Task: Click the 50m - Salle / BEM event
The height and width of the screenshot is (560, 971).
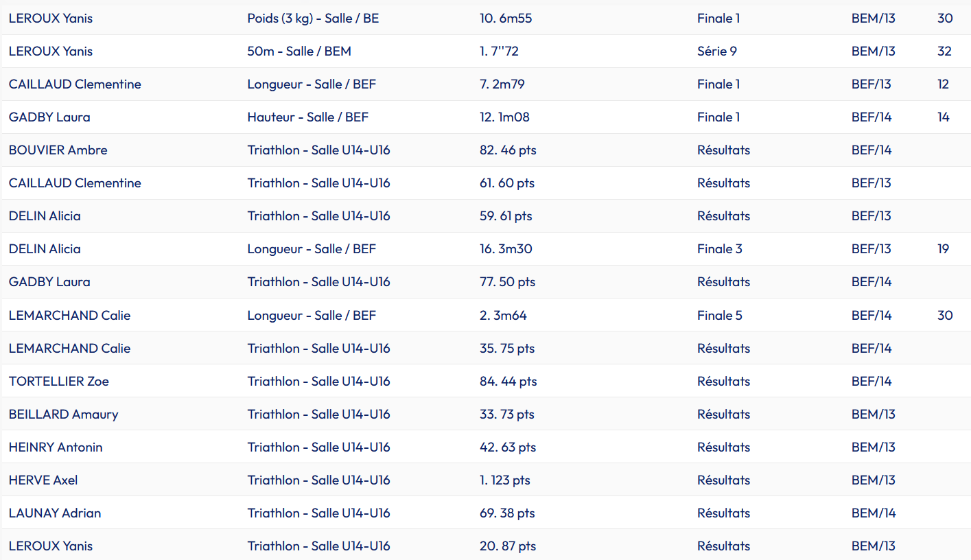Action: (299, 51)
